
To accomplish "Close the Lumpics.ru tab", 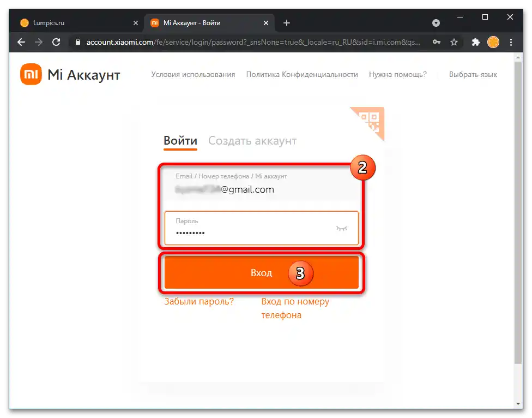I will pos(136,23).
